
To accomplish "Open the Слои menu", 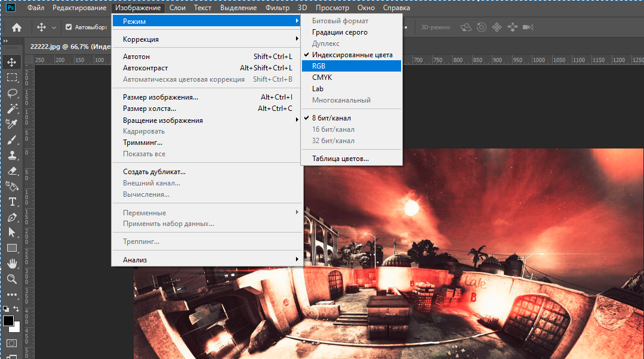I will [x=177, y=8].
